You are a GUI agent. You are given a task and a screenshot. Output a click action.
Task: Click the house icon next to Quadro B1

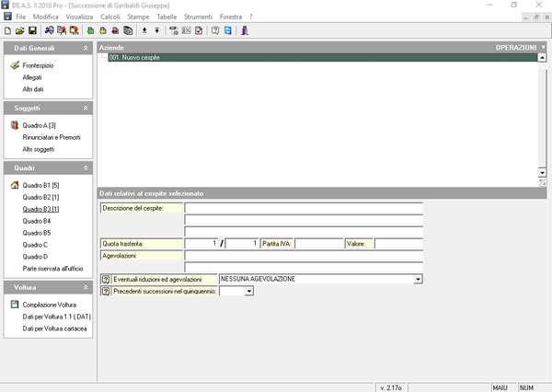14,185
